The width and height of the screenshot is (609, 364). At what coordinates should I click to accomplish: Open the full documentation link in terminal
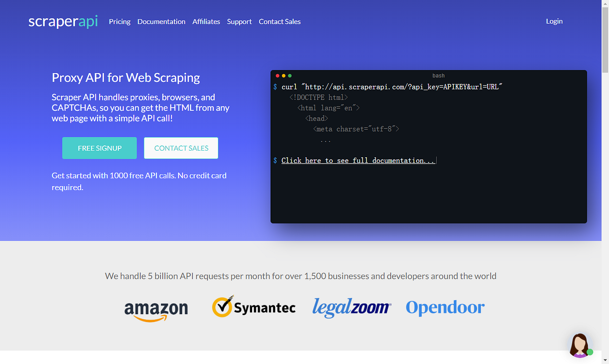358,160
